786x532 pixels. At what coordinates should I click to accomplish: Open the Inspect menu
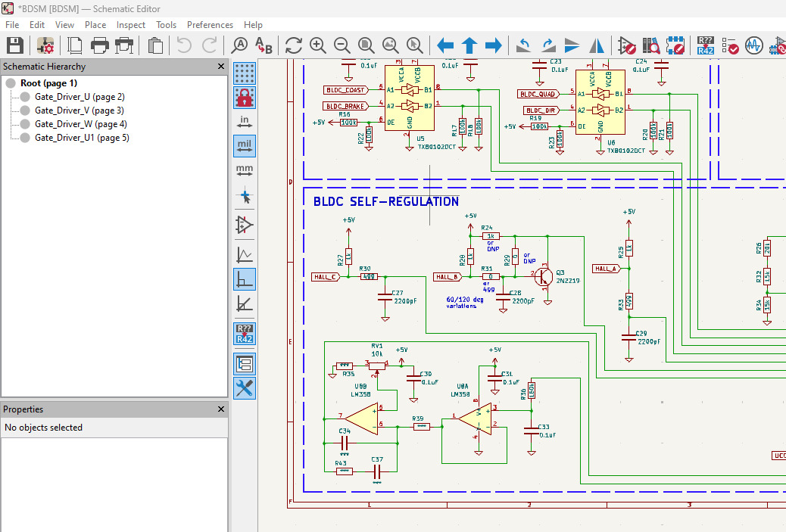coord(131,24)
